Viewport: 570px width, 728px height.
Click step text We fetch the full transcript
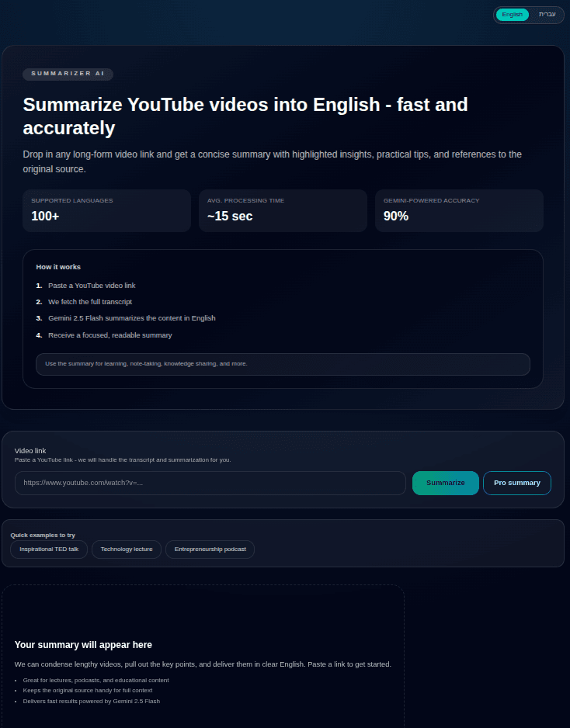(x=90, y=302)
